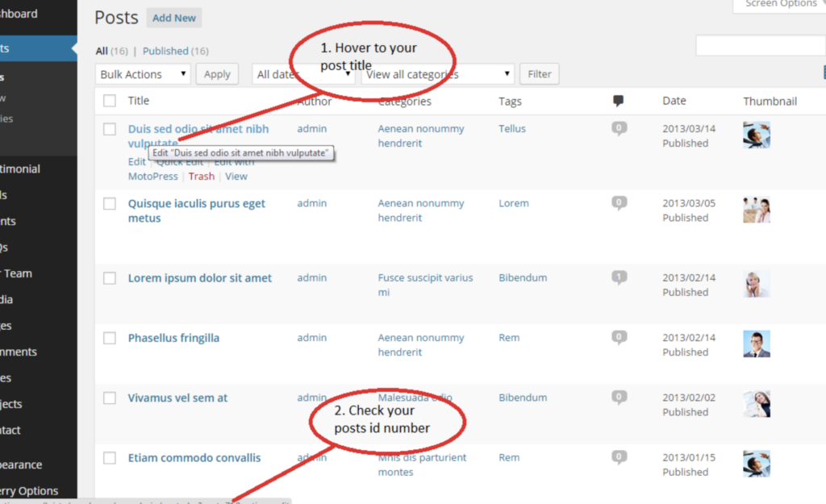The width and height of the screenshot is (826, 504).
Task: Check the Vivamus vel sem at checkbox
Action: (110, 398)
